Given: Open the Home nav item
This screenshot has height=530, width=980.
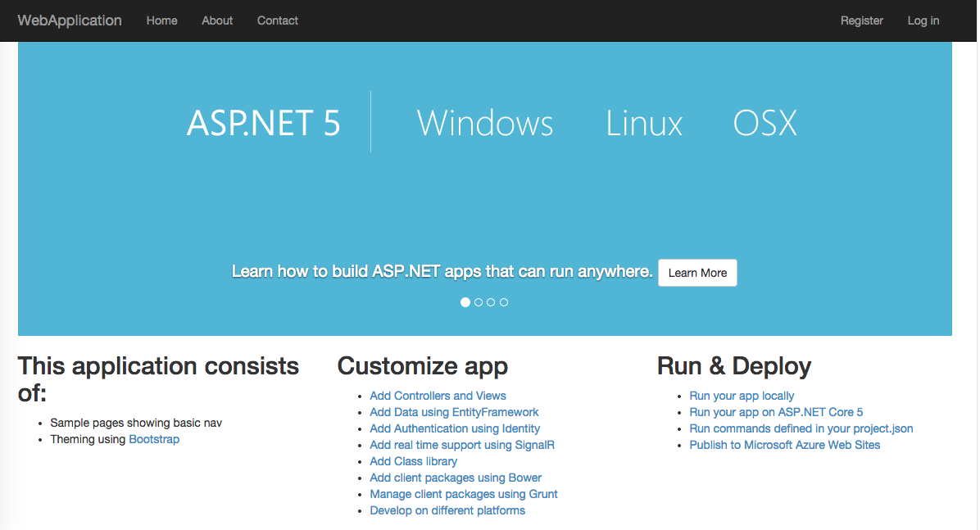Looking at the screenshot, I should pos(161,20).
